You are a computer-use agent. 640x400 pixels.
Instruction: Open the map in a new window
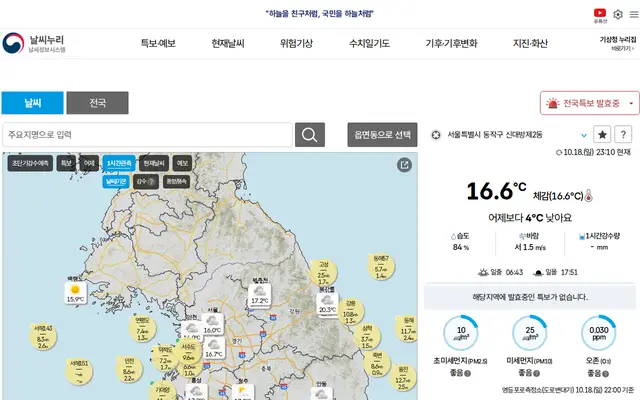coord(404,165)
